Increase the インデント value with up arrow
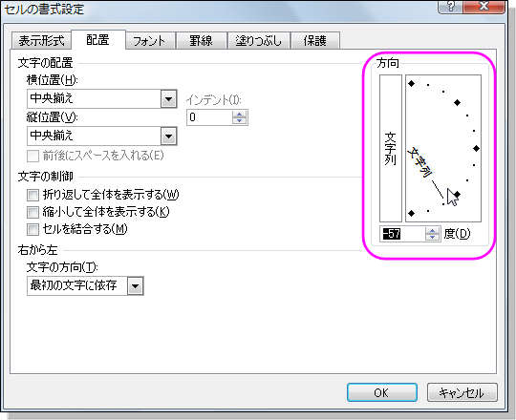Viewport: 516px width, 420px height. point(239,114)
